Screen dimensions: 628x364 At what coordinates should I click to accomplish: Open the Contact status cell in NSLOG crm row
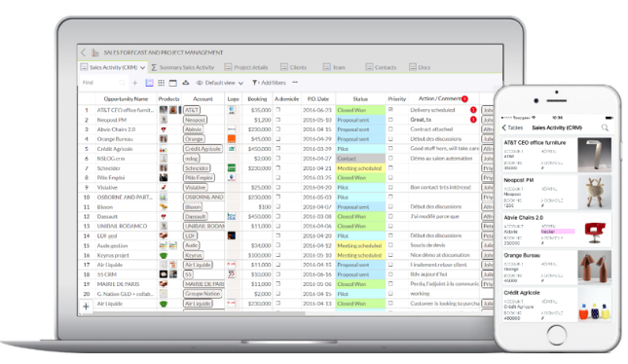(x=360, y=159)
